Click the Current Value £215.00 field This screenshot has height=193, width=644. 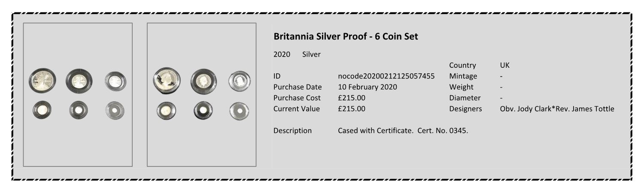[x=352, y=109]
